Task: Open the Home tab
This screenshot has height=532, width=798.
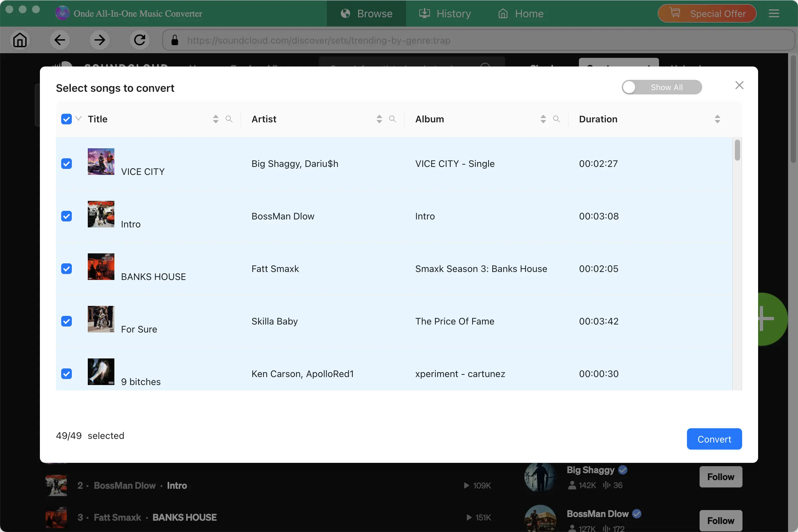Action: (521, 13)
